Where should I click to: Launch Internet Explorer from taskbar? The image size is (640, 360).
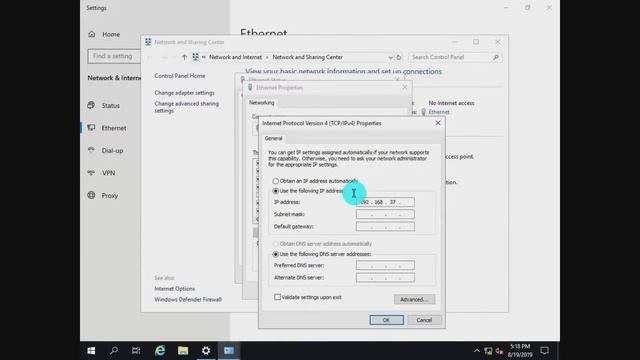[160, 351]
